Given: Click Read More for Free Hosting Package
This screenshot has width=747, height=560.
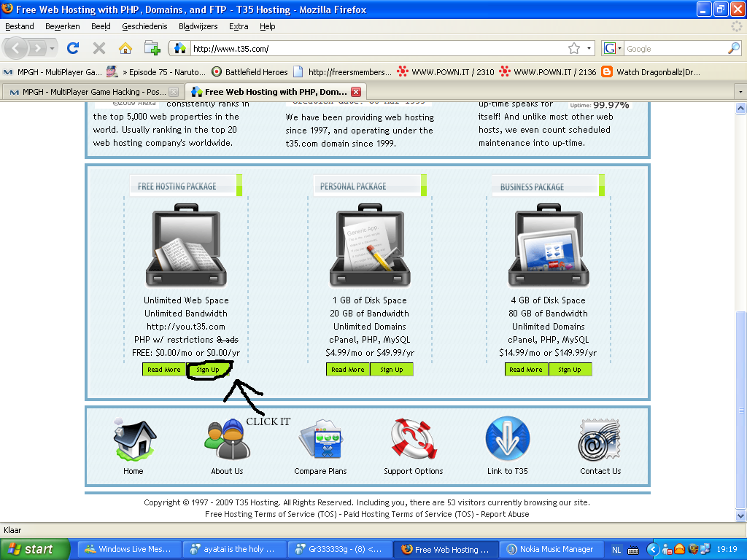Looking at the screenshot, I should pyautogui.click(x=164, y=370).
